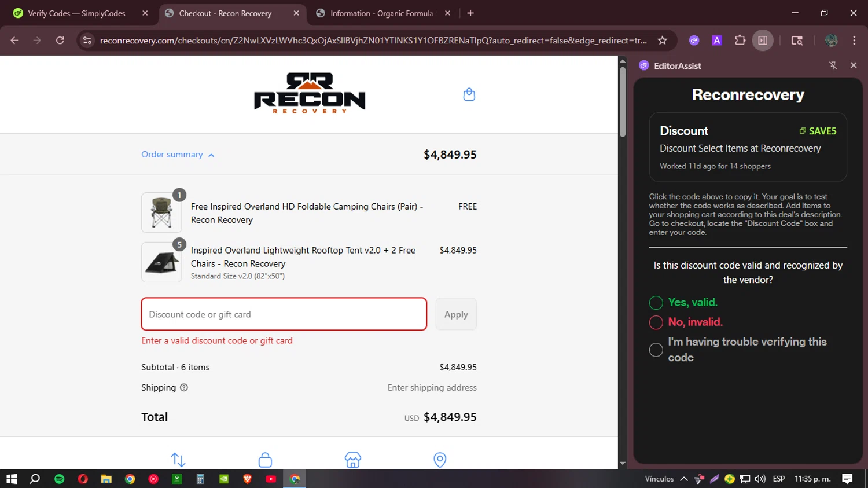Select the 'No, invalid.' radio option

coord(656,322)
